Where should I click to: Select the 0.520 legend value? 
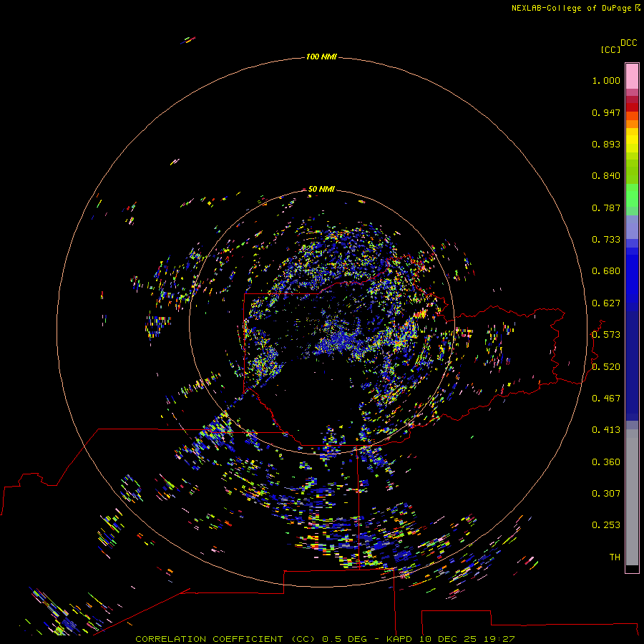[x=606, y=367]
